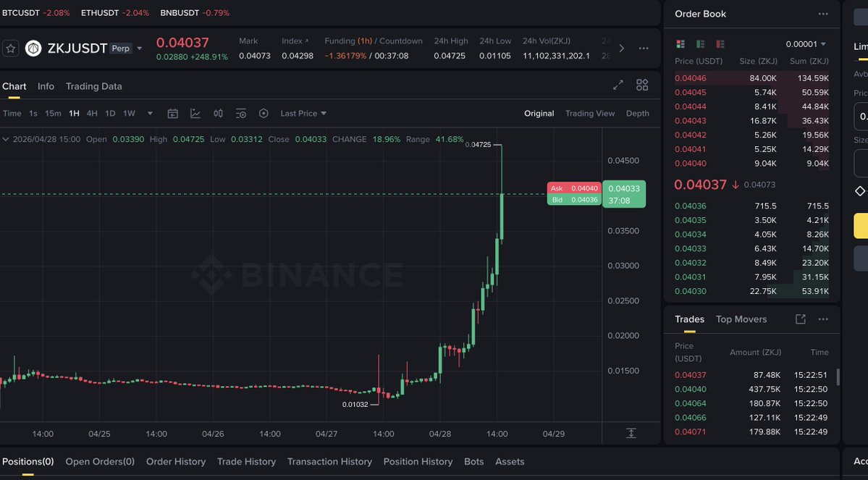Click the BNBUSDT ticker link
This screenshot has height=480, width=868.
pyautogui.click(x=195, y=13)
